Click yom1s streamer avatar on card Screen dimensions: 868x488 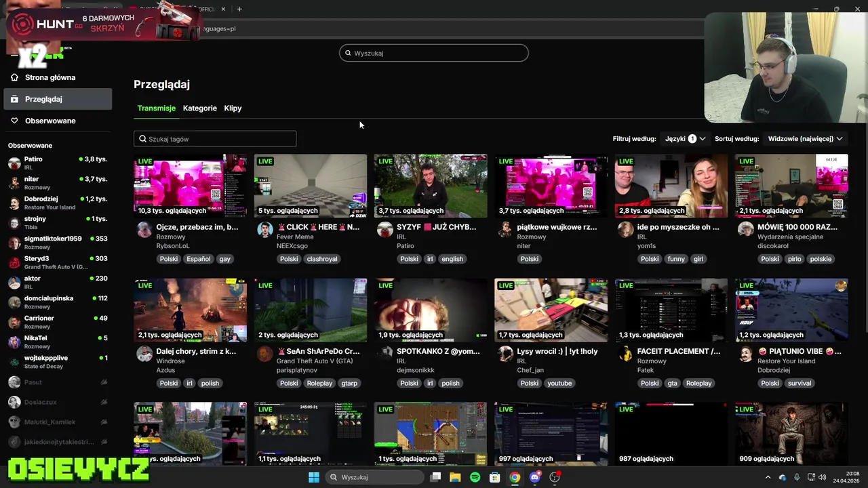pyautogui.click(x=625, y=230)
